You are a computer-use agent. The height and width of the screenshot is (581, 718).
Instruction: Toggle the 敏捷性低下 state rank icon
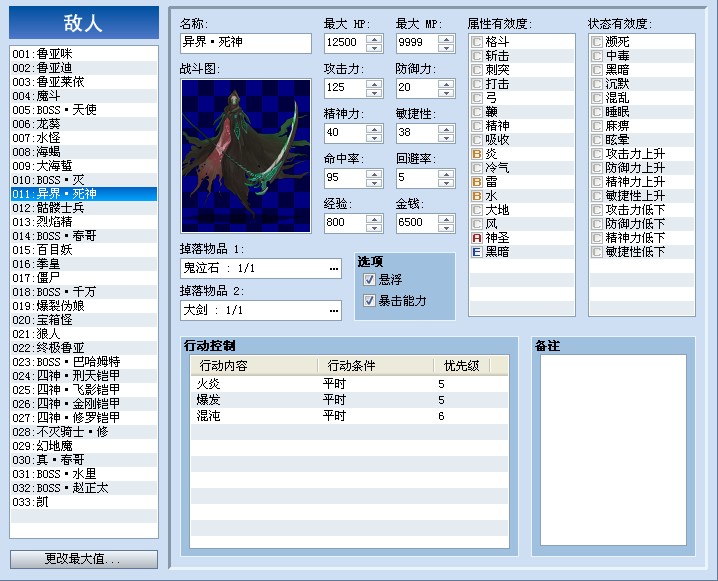click(x=597, y=252)
